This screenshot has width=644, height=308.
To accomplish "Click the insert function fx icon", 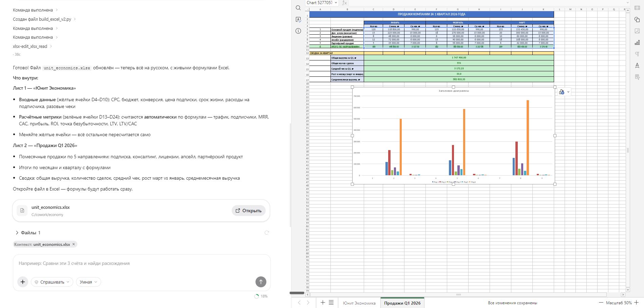I will pos(344,3).
